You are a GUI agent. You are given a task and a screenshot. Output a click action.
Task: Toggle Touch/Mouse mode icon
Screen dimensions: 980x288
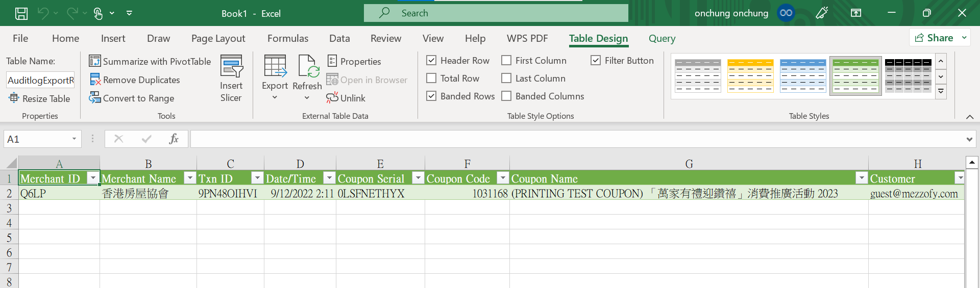click(98, 13)
